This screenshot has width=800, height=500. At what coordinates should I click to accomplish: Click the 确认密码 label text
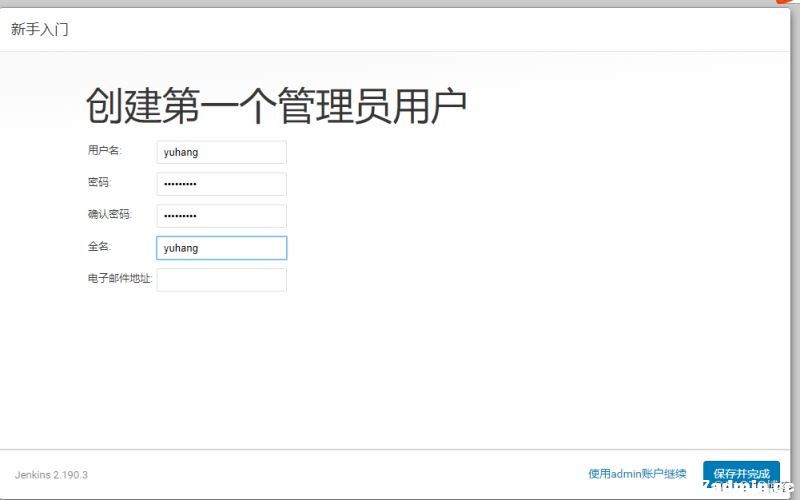pos(110,214)
